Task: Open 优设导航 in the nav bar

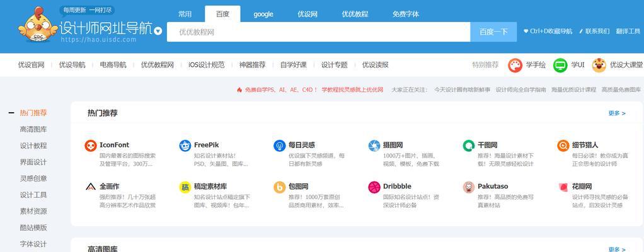Action: click(72, 65)
